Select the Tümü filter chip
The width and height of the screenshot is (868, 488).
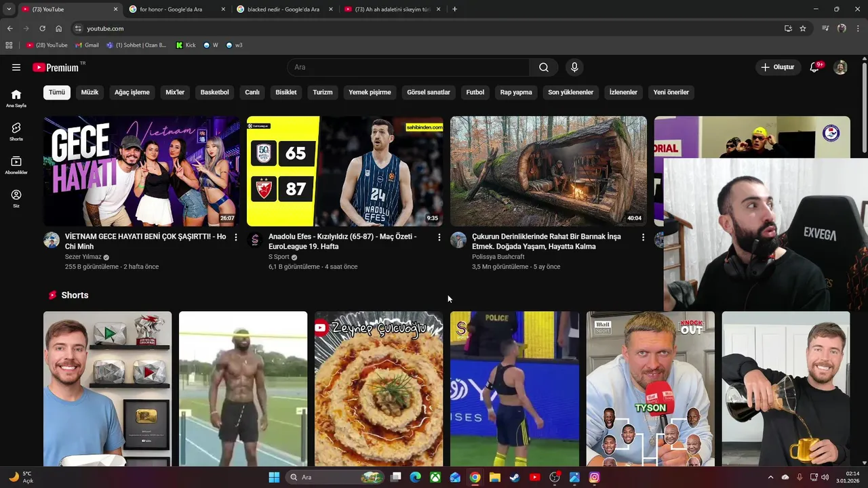(57, 92)
